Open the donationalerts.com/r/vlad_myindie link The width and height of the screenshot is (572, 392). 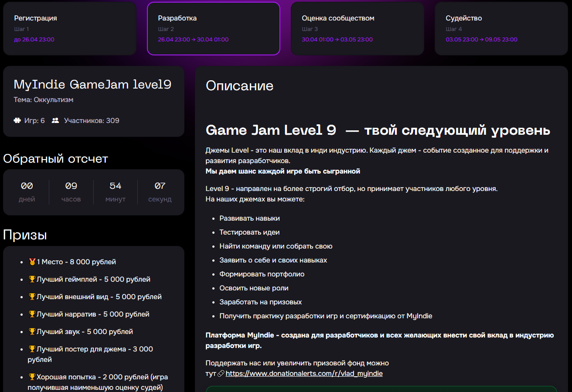[x=304, y=374]
